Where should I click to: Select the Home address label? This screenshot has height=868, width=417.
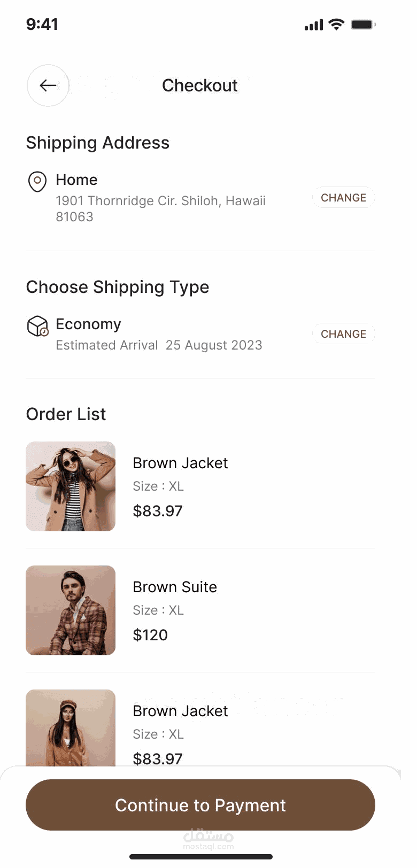[76, 180]
